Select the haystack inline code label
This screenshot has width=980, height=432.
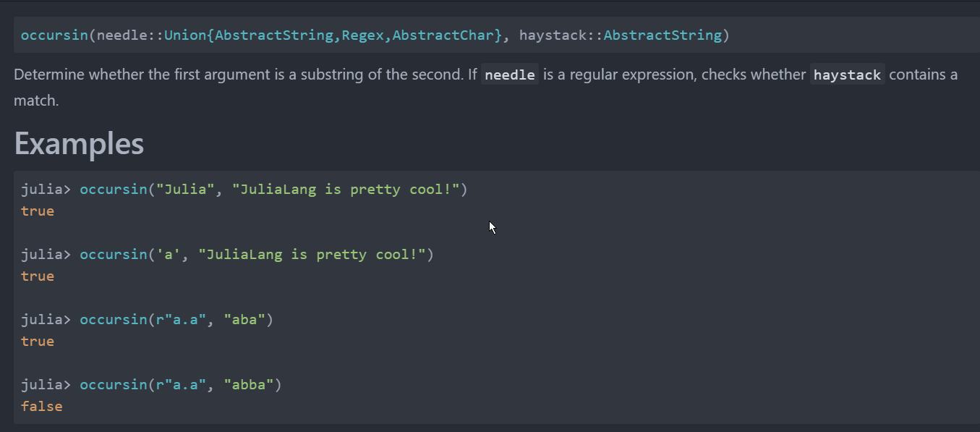847,74
